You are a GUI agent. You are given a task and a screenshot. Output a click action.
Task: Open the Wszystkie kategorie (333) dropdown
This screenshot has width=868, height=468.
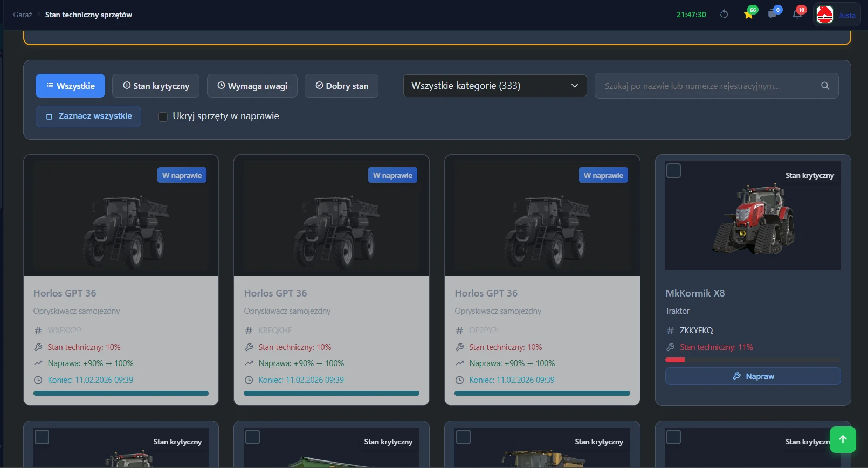tap(495, 86)
